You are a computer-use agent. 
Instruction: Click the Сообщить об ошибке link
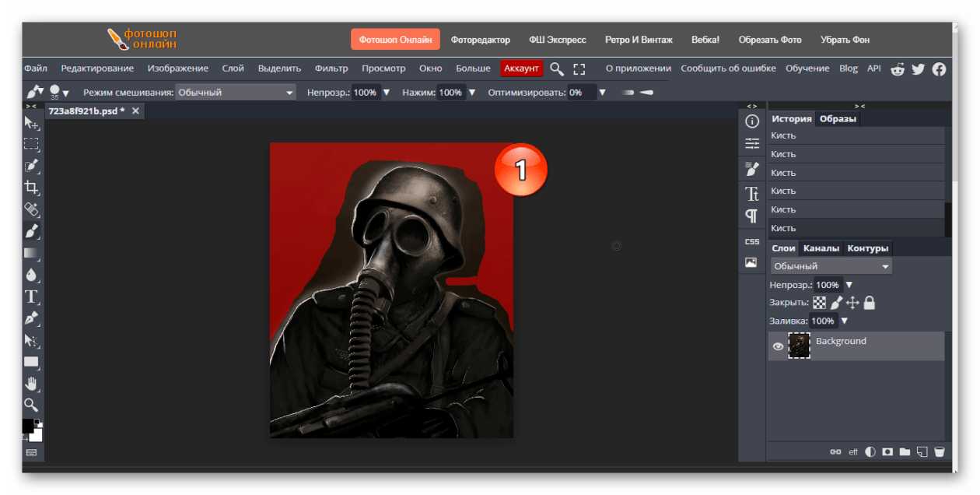tap(728, 68)
